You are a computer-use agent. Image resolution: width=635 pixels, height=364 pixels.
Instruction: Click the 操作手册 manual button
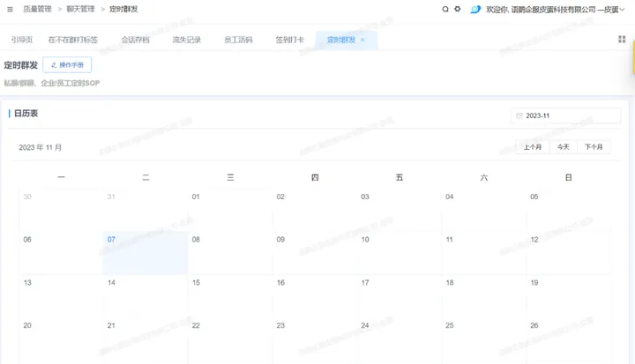click(67, 65)
